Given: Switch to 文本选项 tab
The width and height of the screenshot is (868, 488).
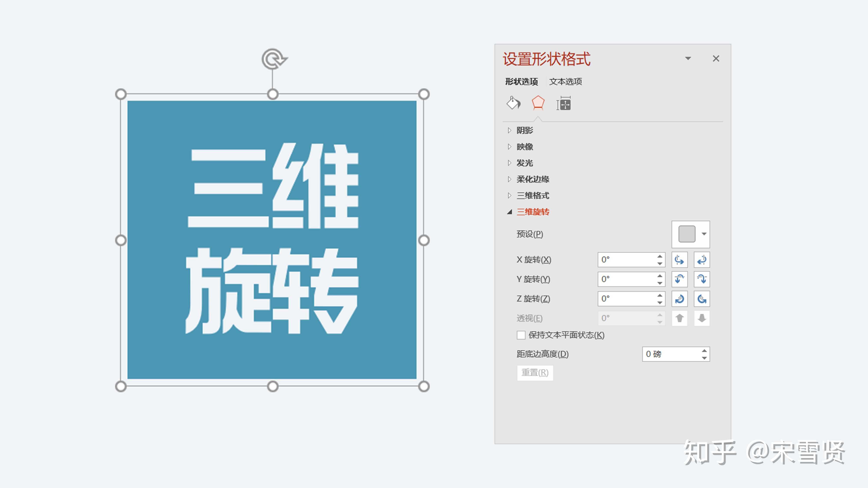Looking at the screenshot, I should pyautogui.click(x=566, y=82).
